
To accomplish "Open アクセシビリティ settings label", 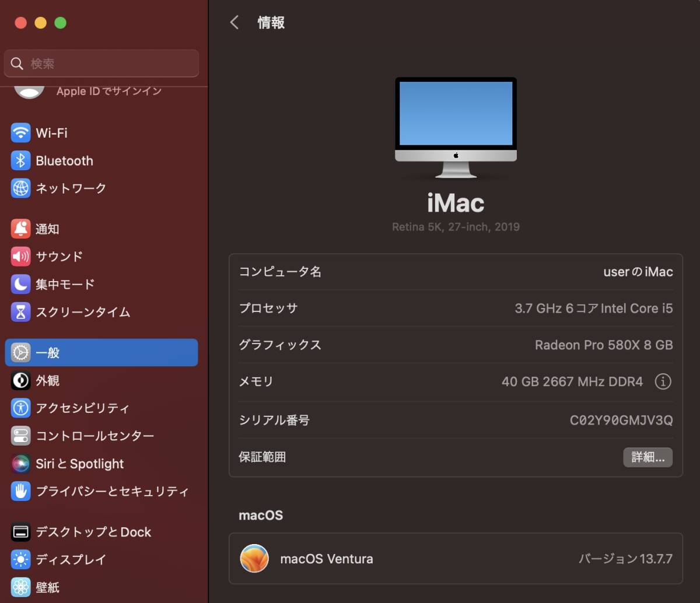I will (83, 408).
